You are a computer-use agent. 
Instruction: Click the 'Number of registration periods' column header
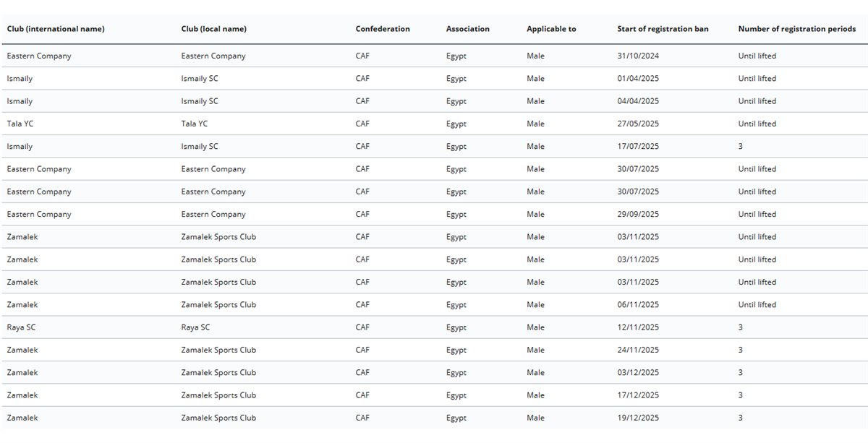[x=797, y=29]
